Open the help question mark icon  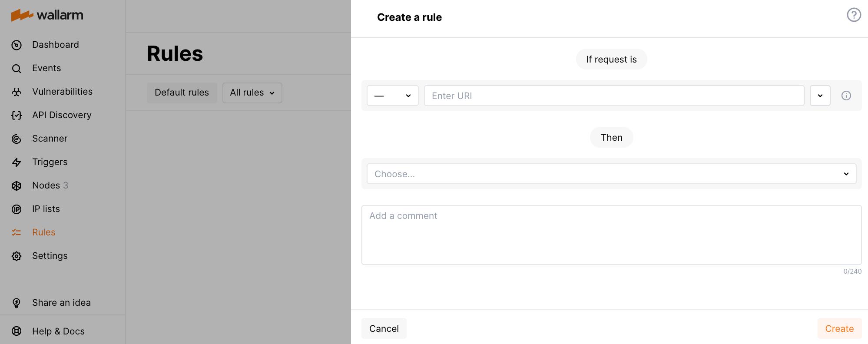coord(854,15)
